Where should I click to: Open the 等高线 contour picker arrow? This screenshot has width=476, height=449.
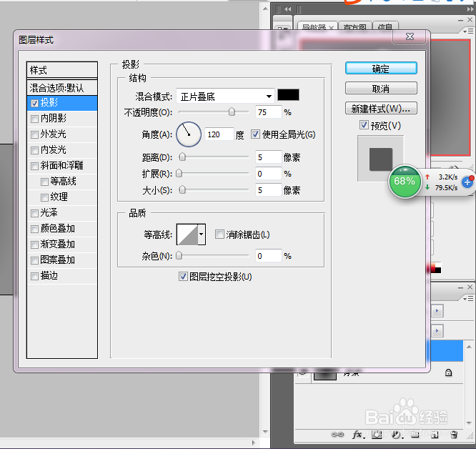tap(202, 234)
